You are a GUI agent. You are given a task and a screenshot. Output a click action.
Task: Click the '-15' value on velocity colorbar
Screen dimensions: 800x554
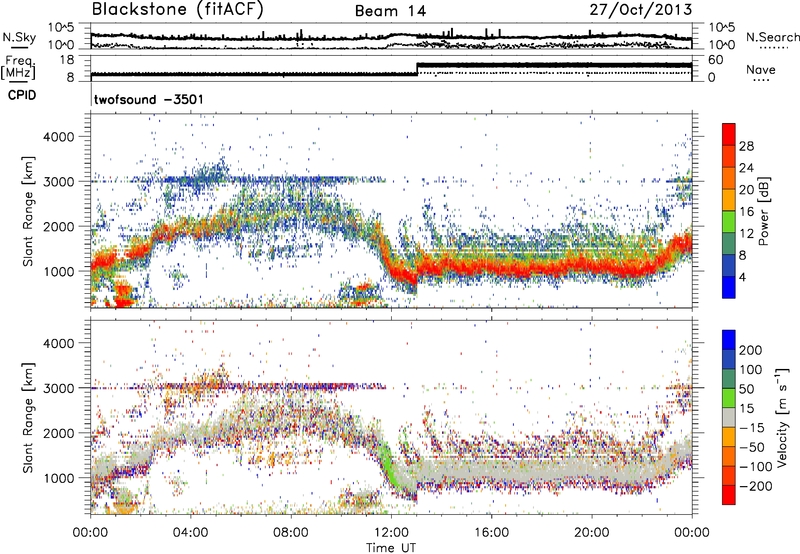[x=753, y=427]
